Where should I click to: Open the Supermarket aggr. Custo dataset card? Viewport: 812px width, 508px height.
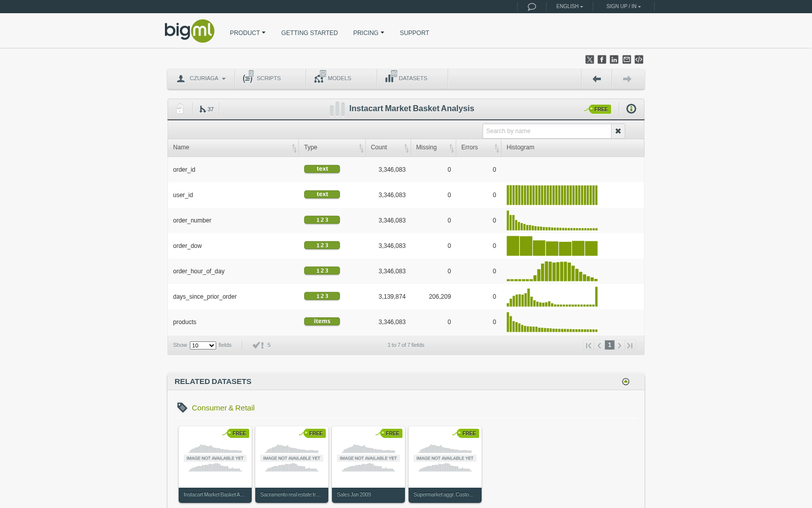(445, 464)
